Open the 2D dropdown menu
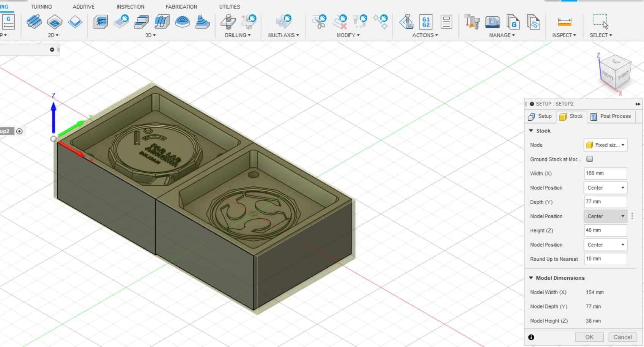 click(53, 35)
